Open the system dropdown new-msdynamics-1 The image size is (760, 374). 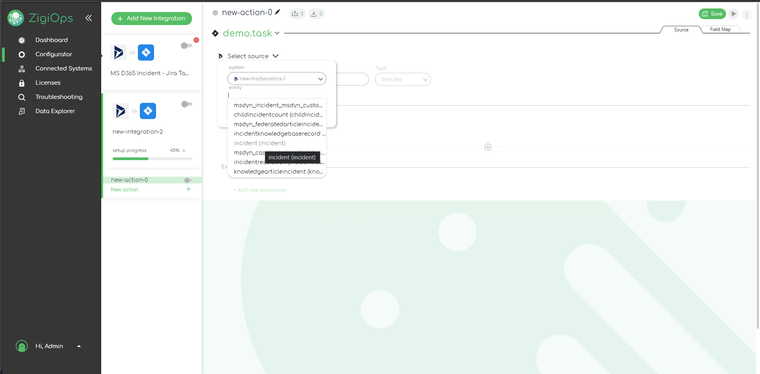click(277, 78)
